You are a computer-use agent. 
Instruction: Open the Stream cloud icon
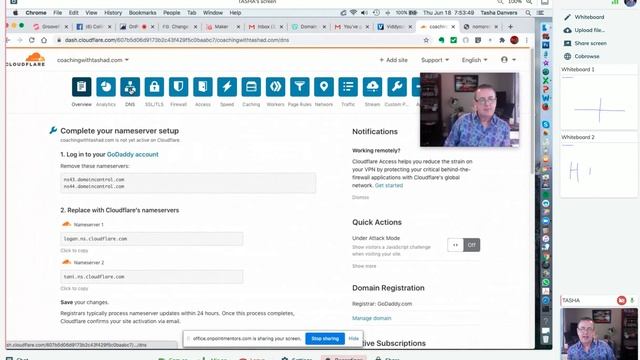click(372, 87)
